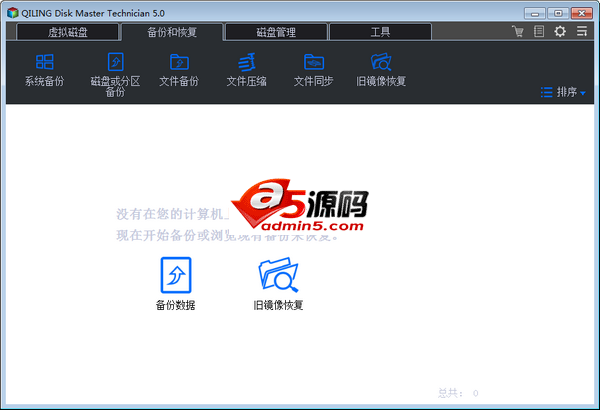
Task: Start the 文件同步 file sync tool
Action: point(313,70)
